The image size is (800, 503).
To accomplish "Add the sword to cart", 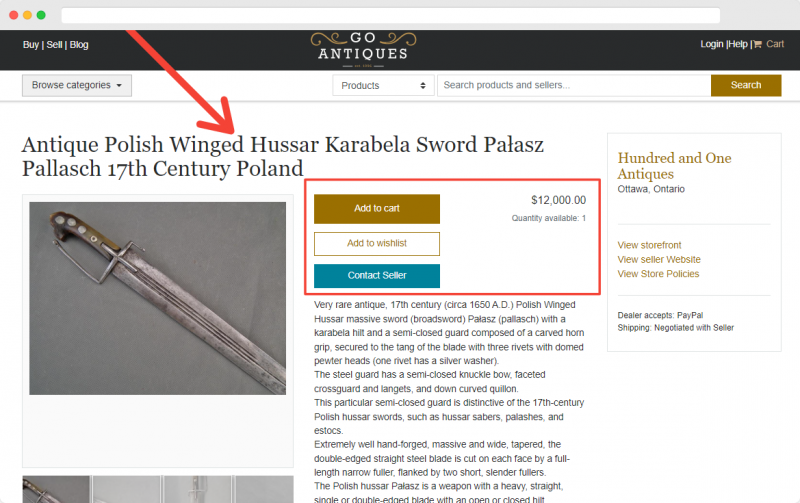I will 377,209.
